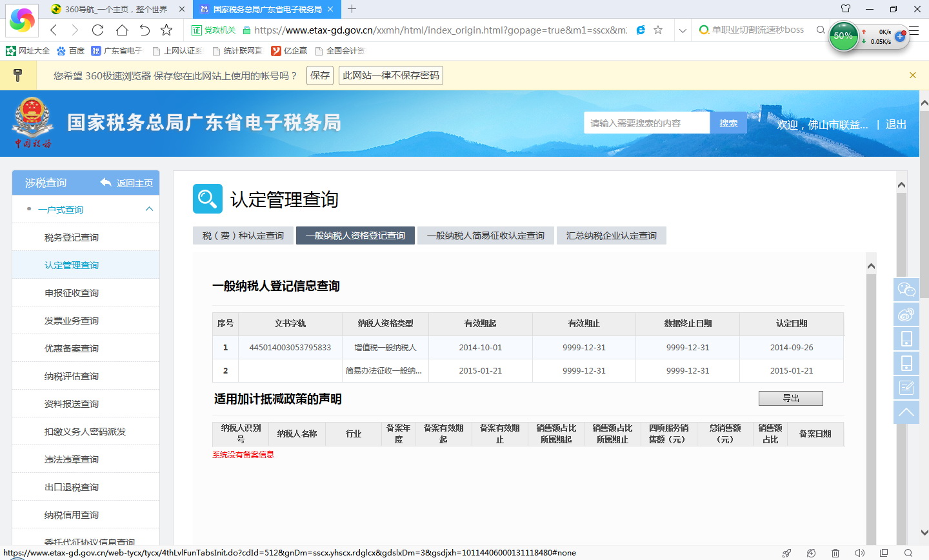Reload the page with refresh icon
Screen dimensions: 929x560
pos(98,30)
